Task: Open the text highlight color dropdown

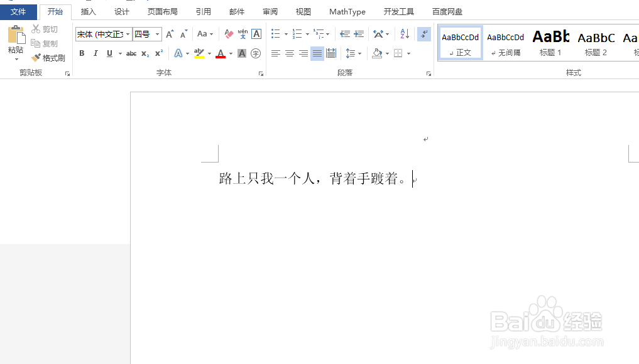Action: [x=209, y=54]
